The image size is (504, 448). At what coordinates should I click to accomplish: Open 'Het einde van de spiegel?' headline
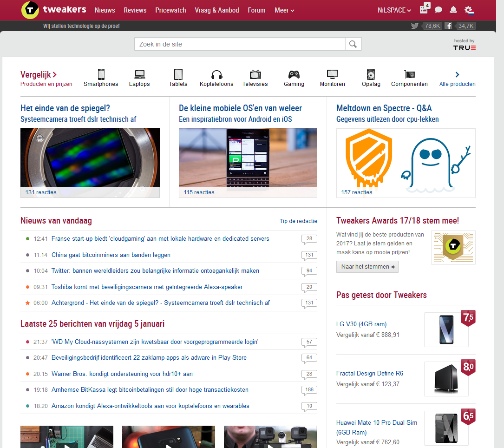click(x=65, y=108)
